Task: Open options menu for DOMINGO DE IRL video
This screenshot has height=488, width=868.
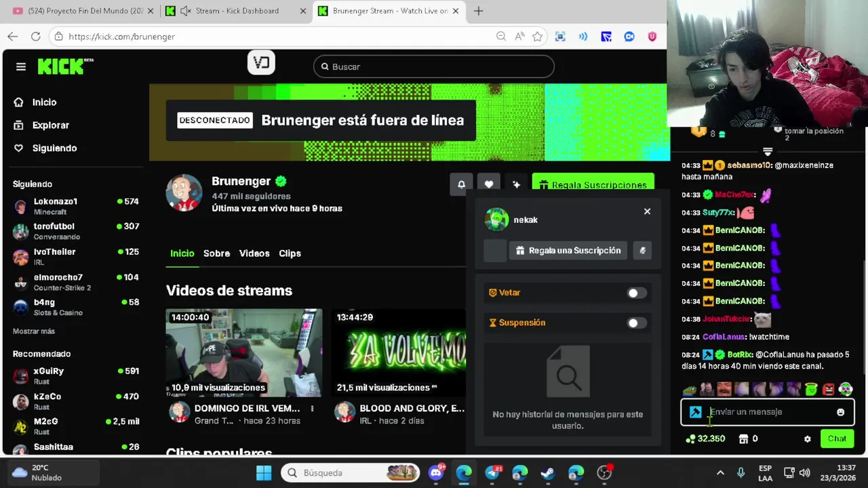Action: tap(312, 409)
